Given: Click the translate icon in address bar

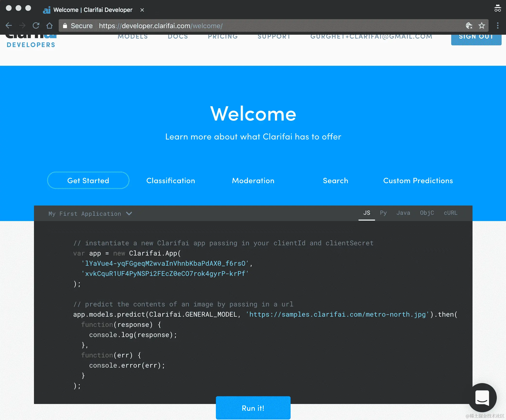Looking at the screenshot, I should click(x=469, y=25).
